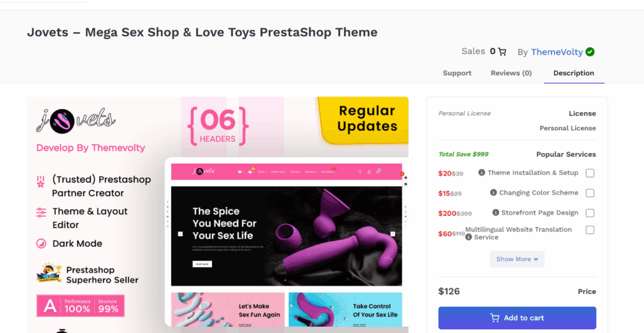Screen dimensions: 644x333
Task: Switch to the Support tab
Action: [457, 73]
